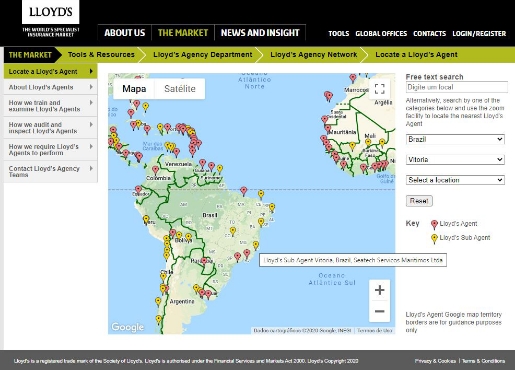Open Locate a Lloyd's Agent sidebar item
Viewport: 515px width, 370px height.
[x=50, y=71]
